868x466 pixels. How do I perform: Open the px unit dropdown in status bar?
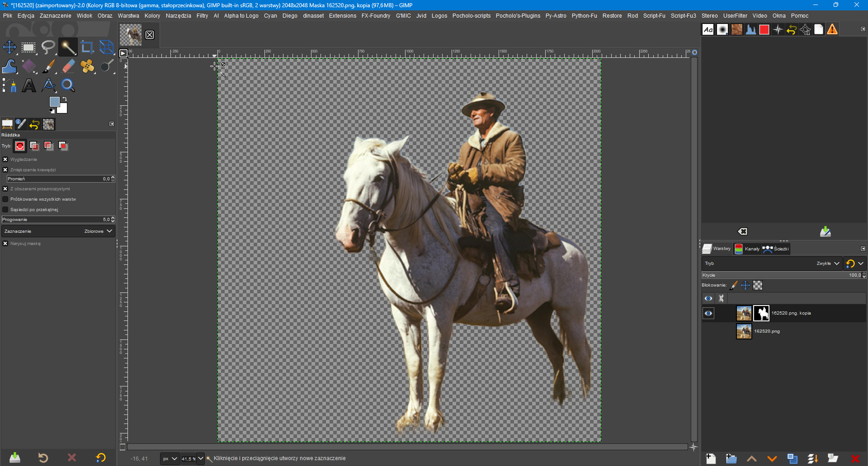pyautogui.click(x=170, y=459)
